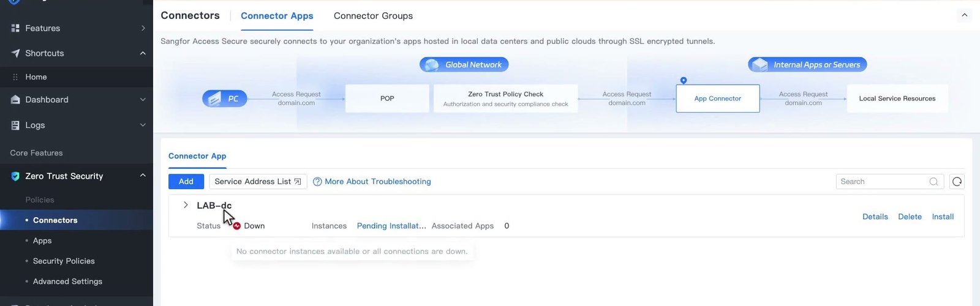This screenshot has width=980, height=306.
Task: Click the pop-out icon on Service Address List
Action: (298, 182)
